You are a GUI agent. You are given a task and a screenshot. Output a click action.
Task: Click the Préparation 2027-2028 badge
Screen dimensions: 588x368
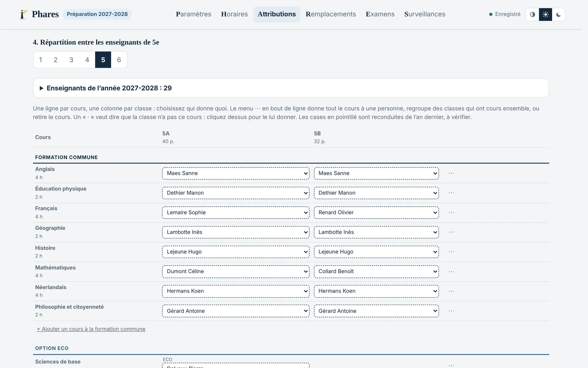(97, 14)
